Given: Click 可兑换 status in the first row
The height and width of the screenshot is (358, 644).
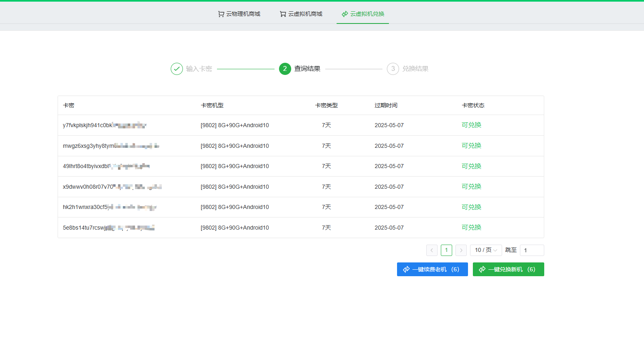Looking at the screenshot, I should coord(471,125).
